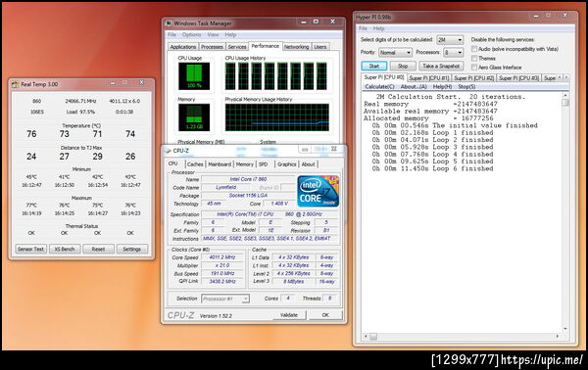
Task: Click the Super PI scroll down arrow
Action: coord(565,329)
